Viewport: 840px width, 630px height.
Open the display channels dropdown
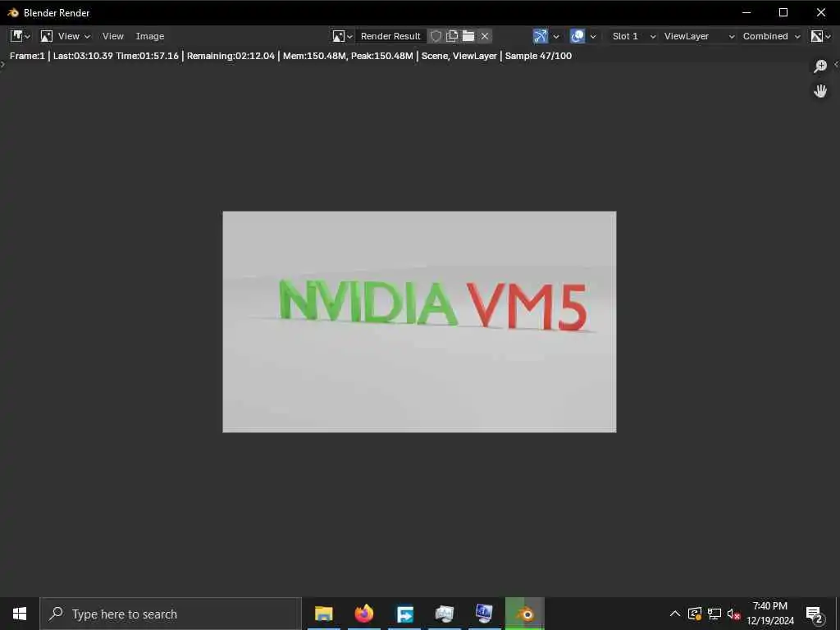pos(820,36)
